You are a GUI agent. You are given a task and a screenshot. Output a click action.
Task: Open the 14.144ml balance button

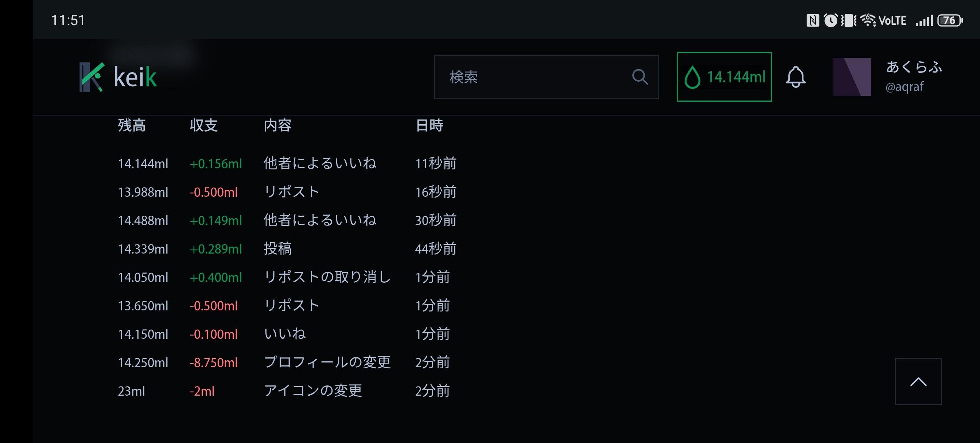[x=724, y=77]
